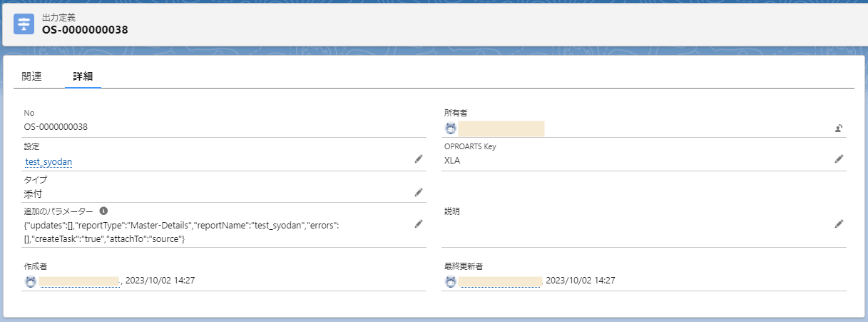Edit the OPROARTS Key field
This screenshot has height=322, width=868.
839,159
